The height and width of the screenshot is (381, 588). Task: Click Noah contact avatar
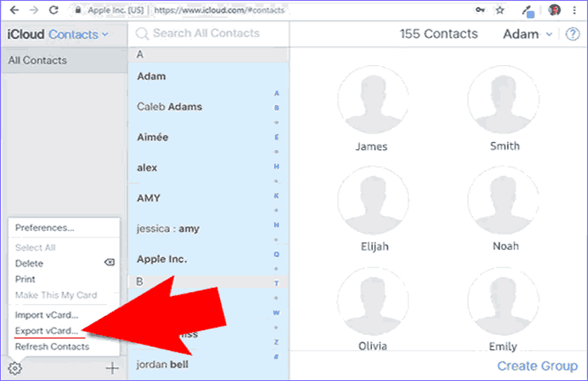click(503, 201)
